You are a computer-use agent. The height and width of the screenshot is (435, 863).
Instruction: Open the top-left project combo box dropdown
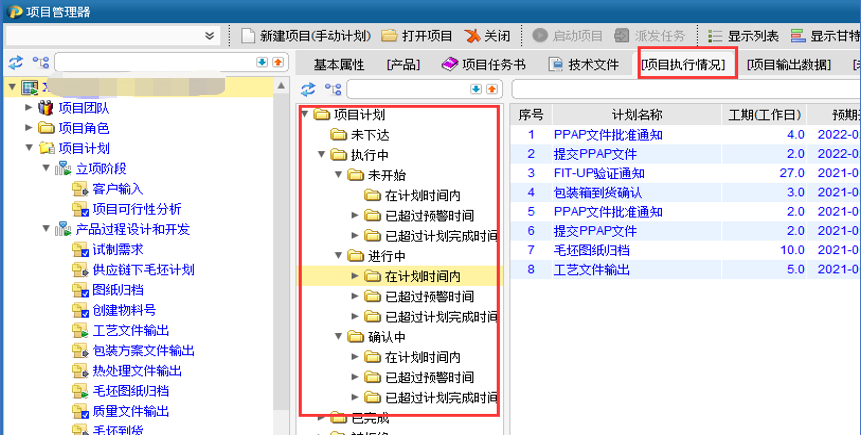click(209, 36)
